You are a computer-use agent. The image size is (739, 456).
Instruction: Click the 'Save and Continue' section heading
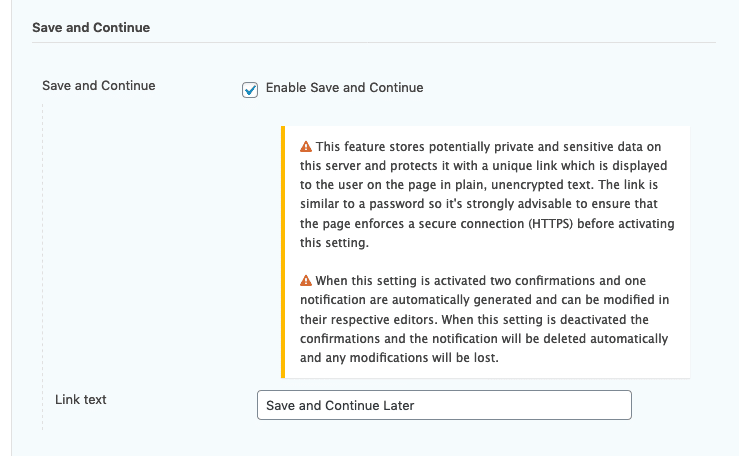click(x=91, y=27)
